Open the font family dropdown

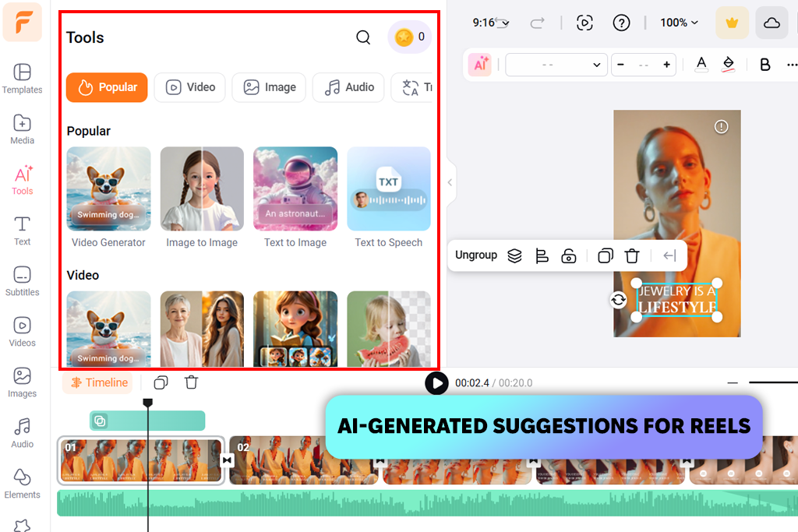click(x=556, y=65)
